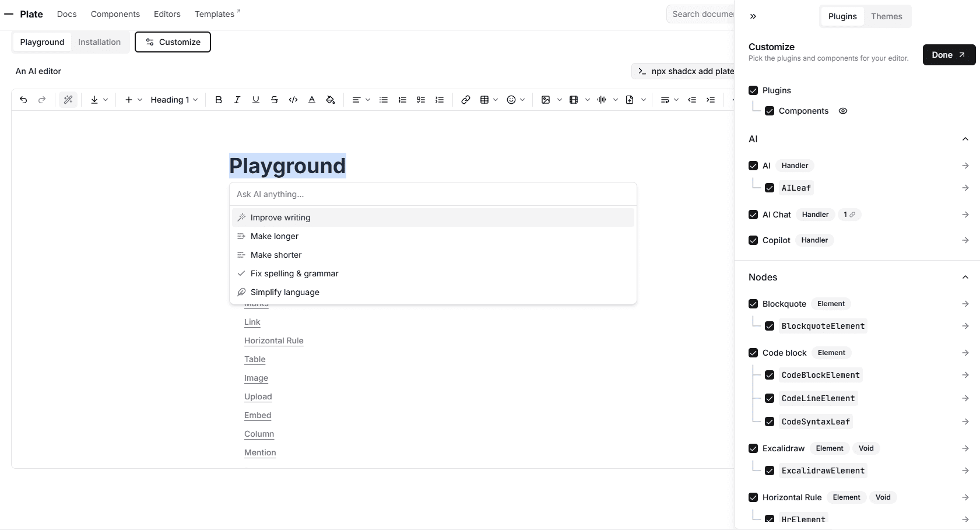Switch to the Themes tab
This screenshot has height=530, width=980.
coord(887,16)
